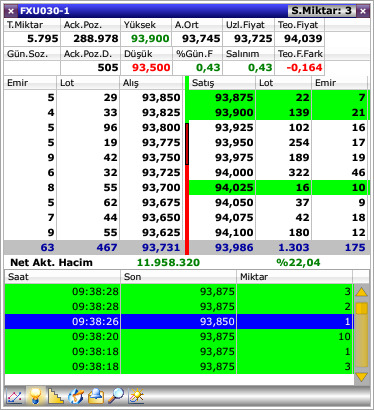Click the scroll down arrow of trades list

[362, 377]
